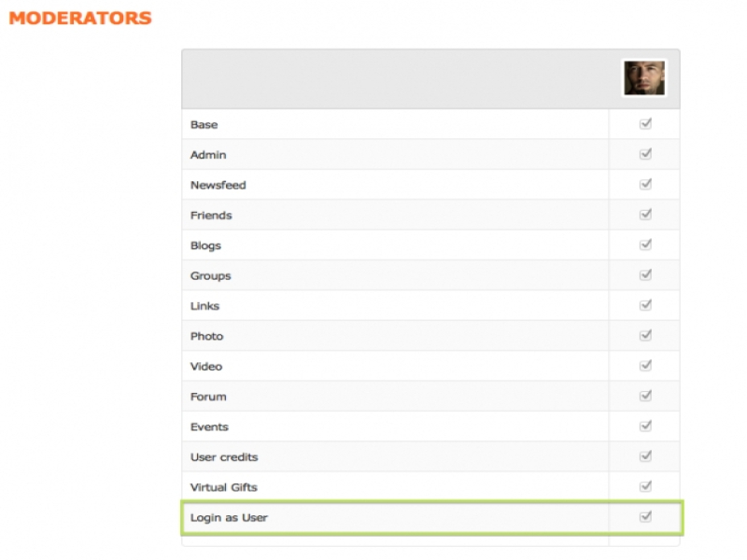The height and width of the screenshot is (560, 747).
Task: Disable the Blogs permission checkbox
Action: tap(645, 245)
